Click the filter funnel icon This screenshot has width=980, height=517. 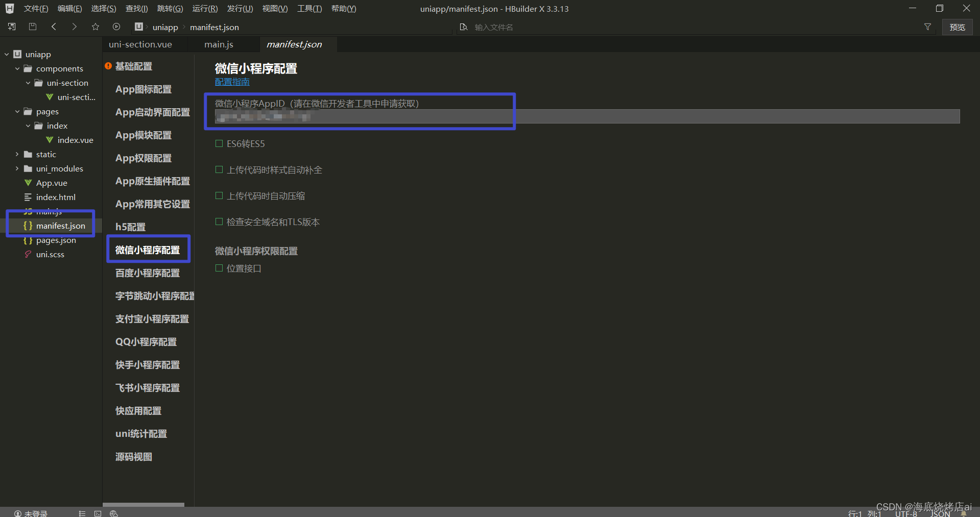click(927, 27)
